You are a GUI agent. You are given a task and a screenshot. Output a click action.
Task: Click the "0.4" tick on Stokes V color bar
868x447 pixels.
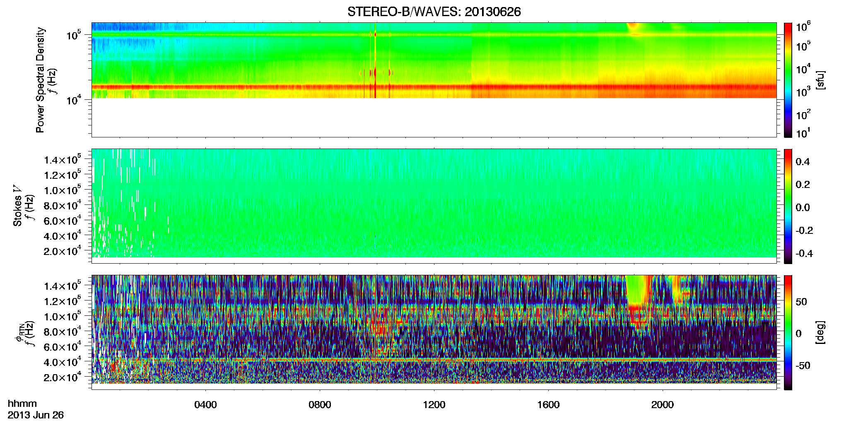click(803, 162)
